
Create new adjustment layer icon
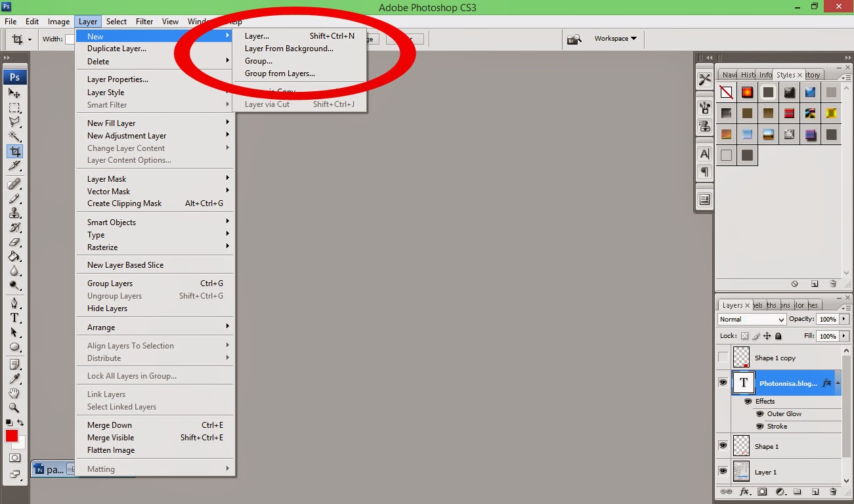point(780,492)
